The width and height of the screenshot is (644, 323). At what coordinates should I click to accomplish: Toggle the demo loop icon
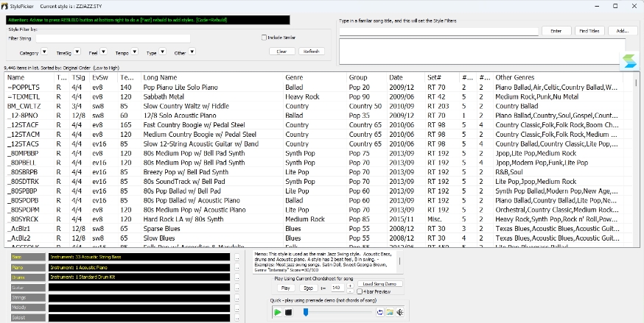[x=380, y=313]
